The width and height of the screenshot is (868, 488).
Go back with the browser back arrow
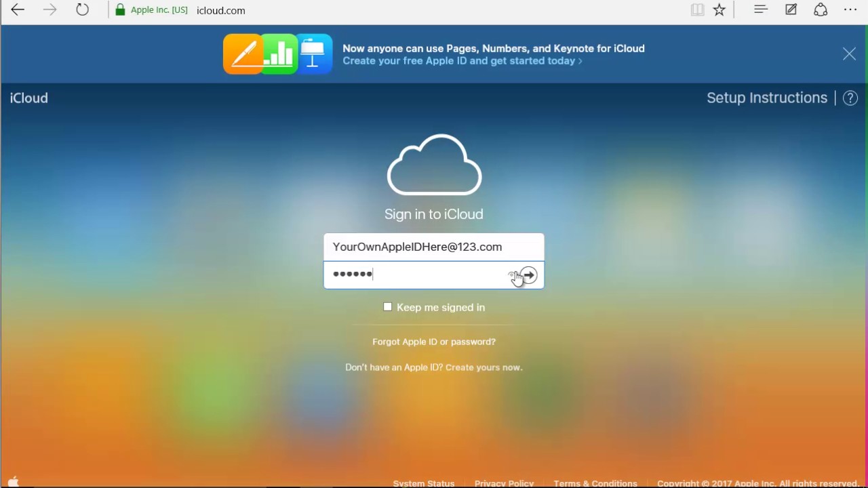[x=18, y=10]
